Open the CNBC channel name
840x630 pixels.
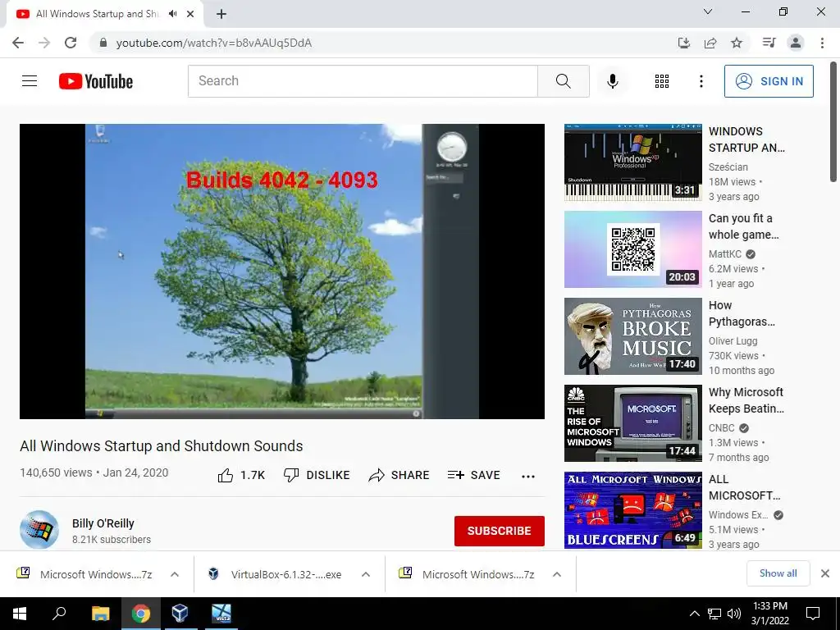(x=722, y=428)
